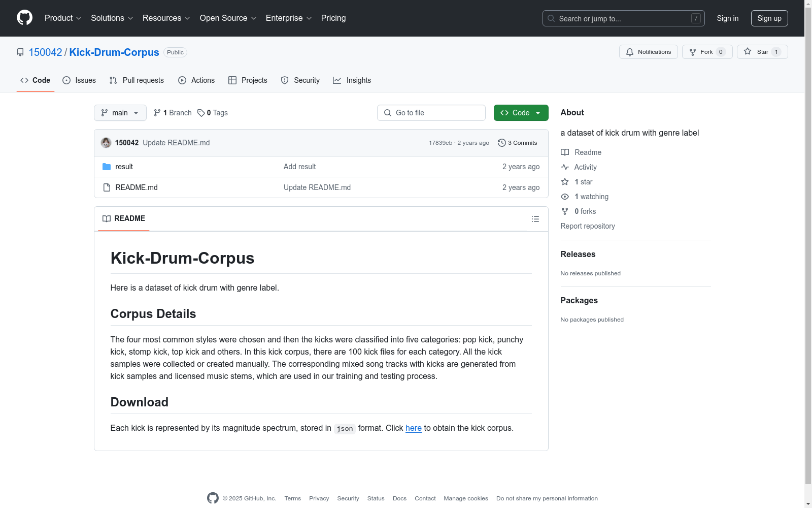View the Insights tab
The image size is (812, 508).
pyautogui.click(x=352, y=80)
